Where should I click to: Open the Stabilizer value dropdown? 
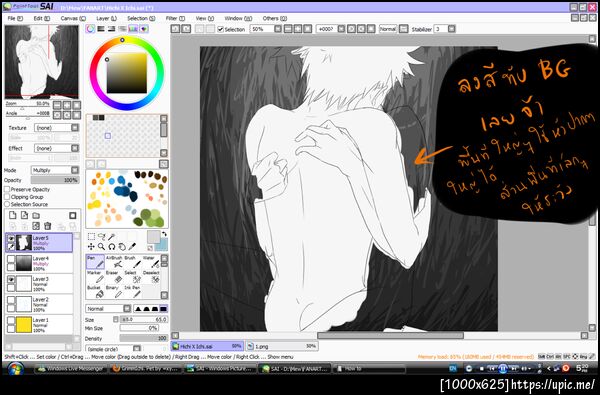tap(445, 29)
